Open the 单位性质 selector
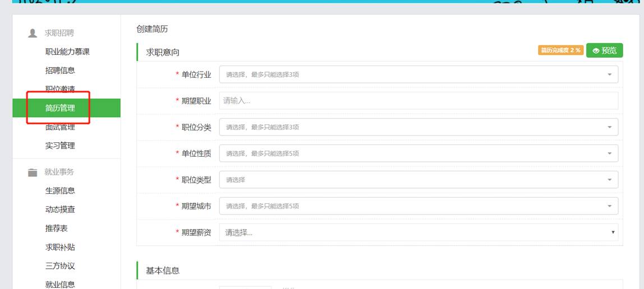Image resolution: width=644 pixels, height=289 pixels. (418, 153)
